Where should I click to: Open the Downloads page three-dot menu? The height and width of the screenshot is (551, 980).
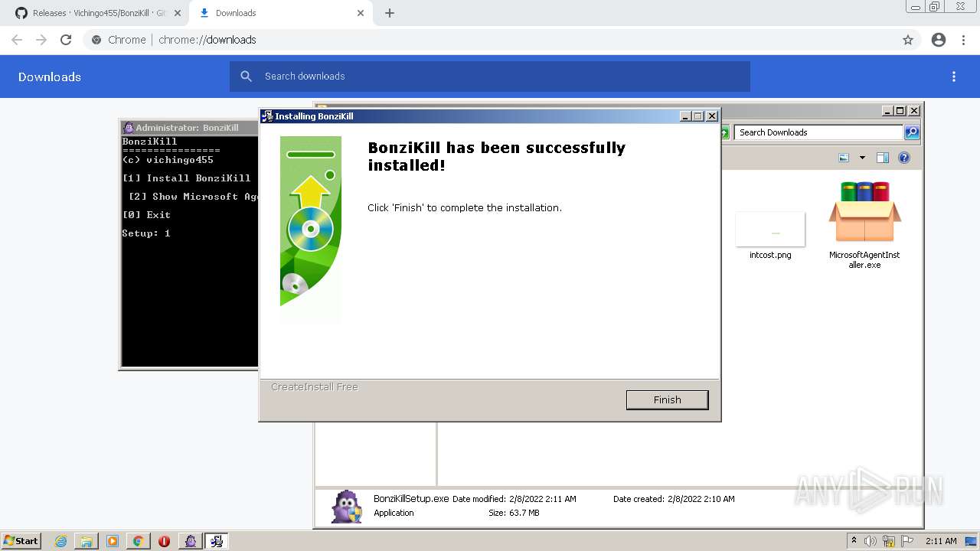(x=954, y=77)
